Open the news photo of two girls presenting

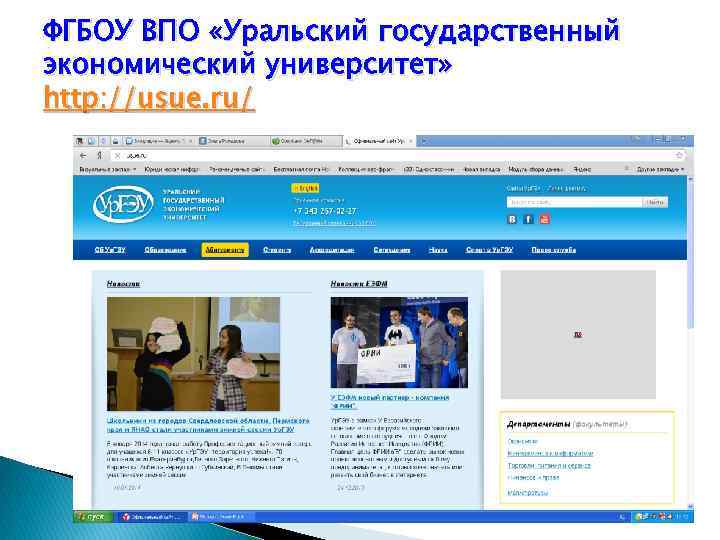pos(193,354)
